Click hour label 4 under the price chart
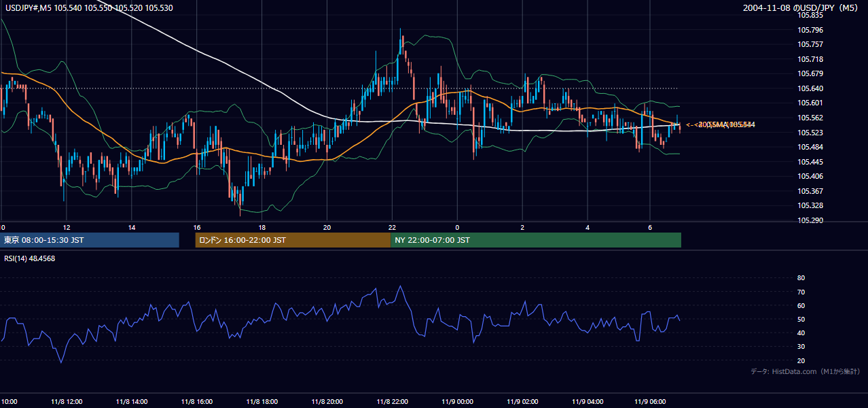The width and height of the screenshot is (868, 408). (588, 227)
